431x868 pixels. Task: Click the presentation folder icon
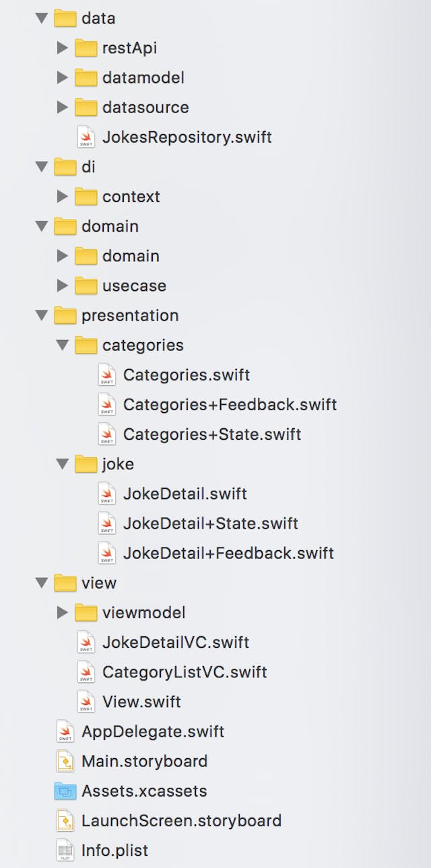pyautogui.click(x=65, y=316)
